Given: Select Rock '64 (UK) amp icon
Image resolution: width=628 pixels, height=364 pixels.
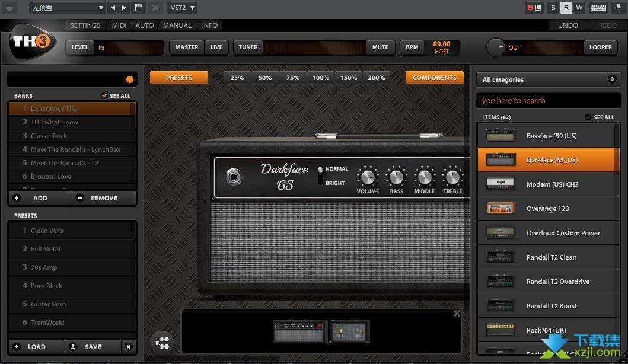Looking at the screenshot, I should click(501, 330).
